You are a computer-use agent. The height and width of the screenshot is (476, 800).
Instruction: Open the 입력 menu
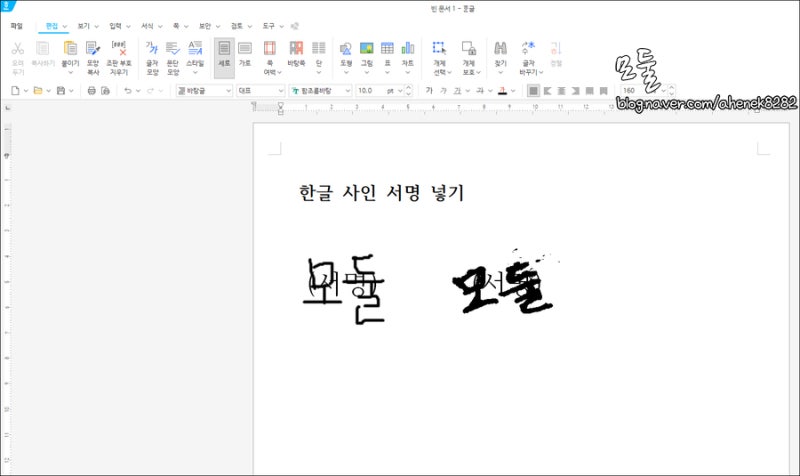point(115,26)
